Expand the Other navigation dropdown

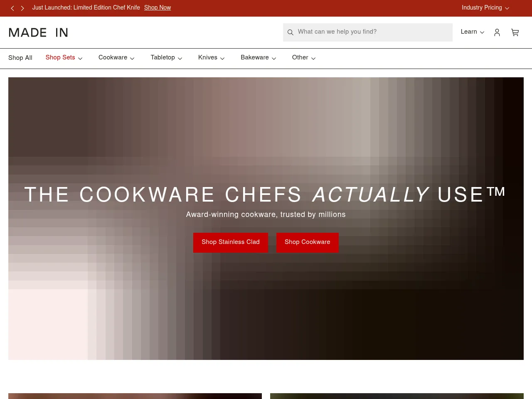(303, 58)
